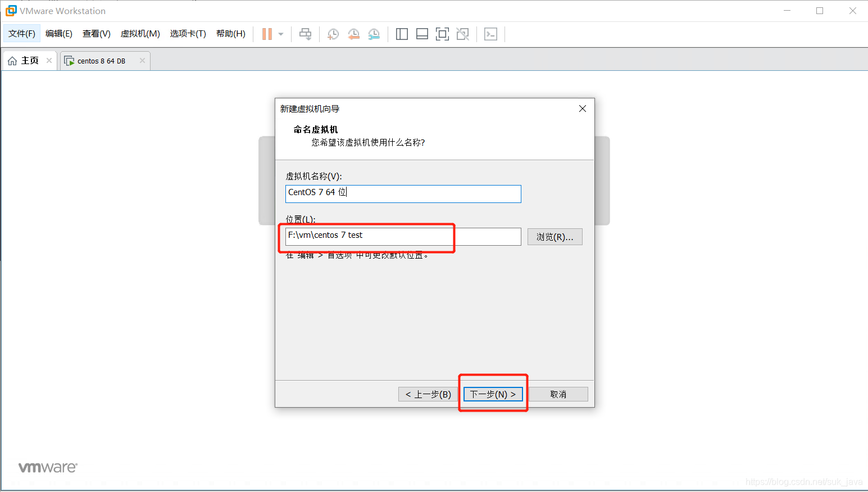
Task: Toggle the thumbnail bar icon
Action: click(x=422, y=34)
